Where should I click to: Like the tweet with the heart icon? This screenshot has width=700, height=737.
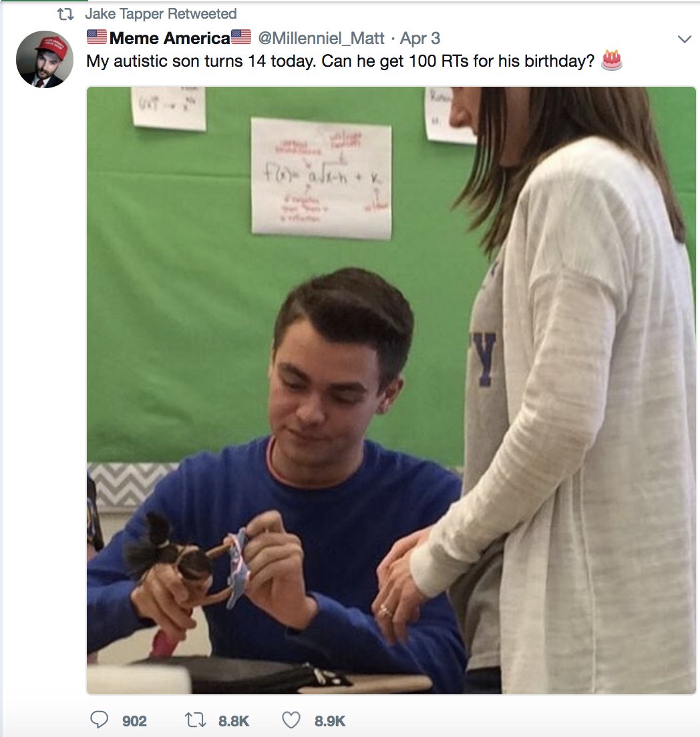pos(291,720)
